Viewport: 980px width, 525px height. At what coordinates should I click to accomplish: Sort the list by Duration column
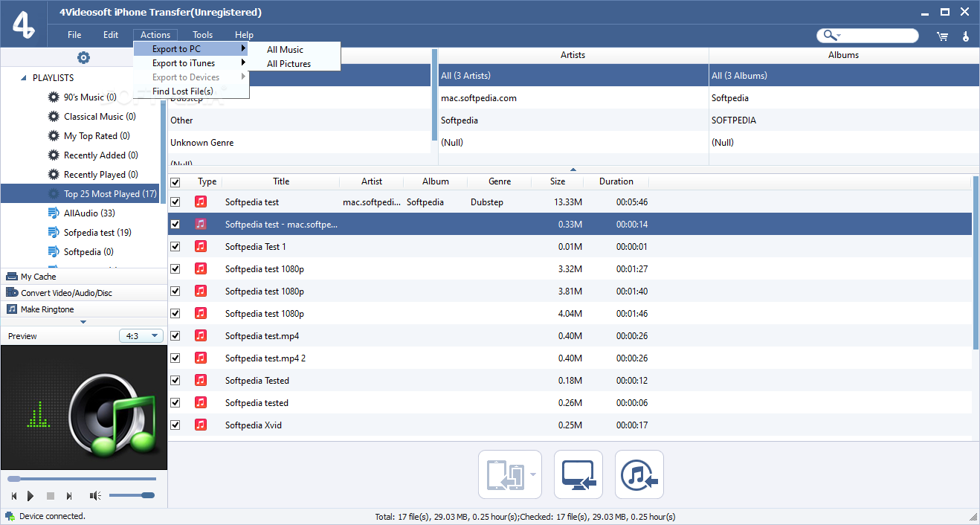point(616,181)
